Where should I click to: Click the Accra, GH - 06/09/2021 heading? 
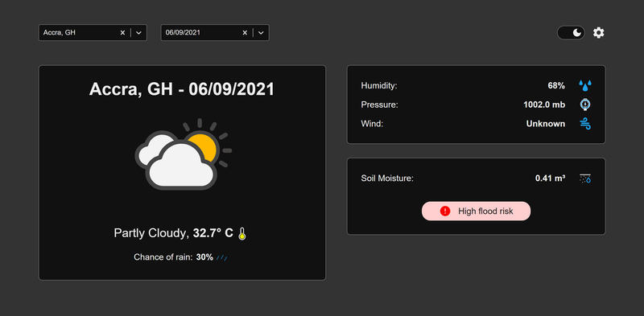[x=182, y=89]
